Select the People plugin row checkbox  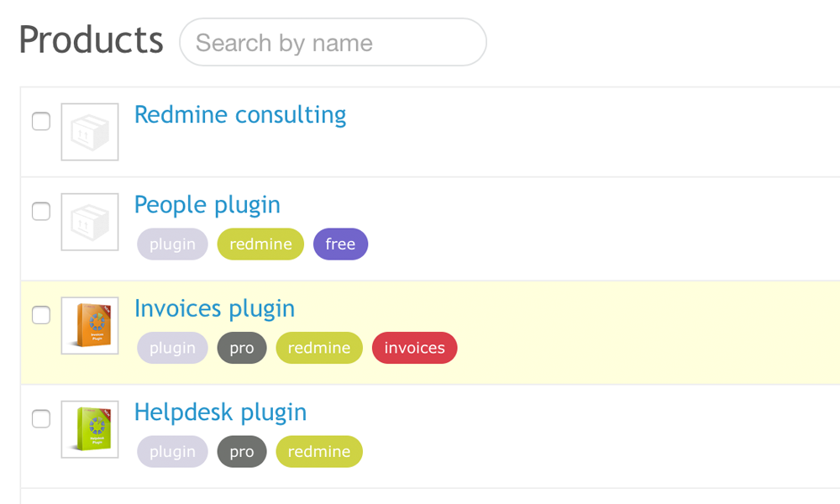[41, 212]
